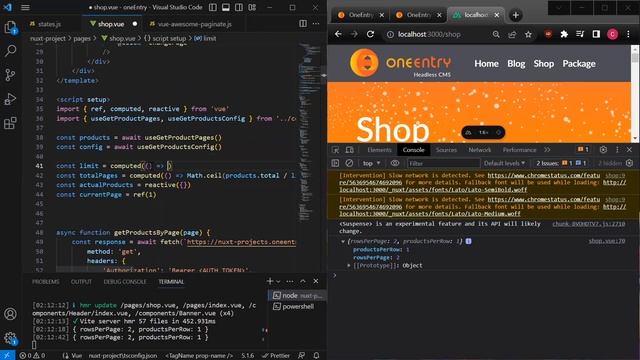Open the DevTools settings gear
Image resolution: width=640 pixels, height=360 pixels.
tap(603, 150)
